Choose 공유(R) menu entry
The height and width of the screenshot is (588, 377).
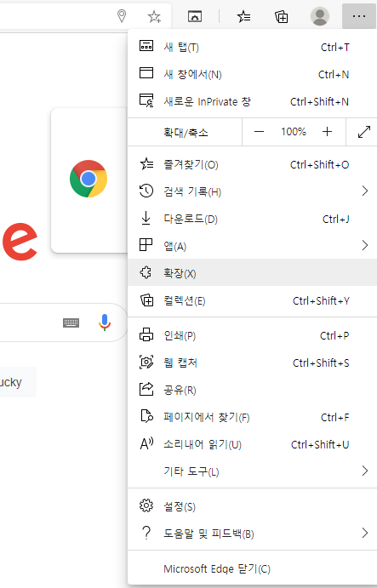click(x=252, y=390)
